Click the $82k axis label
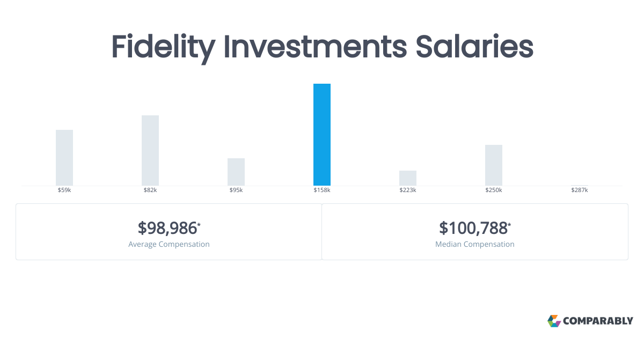This screenshot has width=644, height=338. click(150, 190)
